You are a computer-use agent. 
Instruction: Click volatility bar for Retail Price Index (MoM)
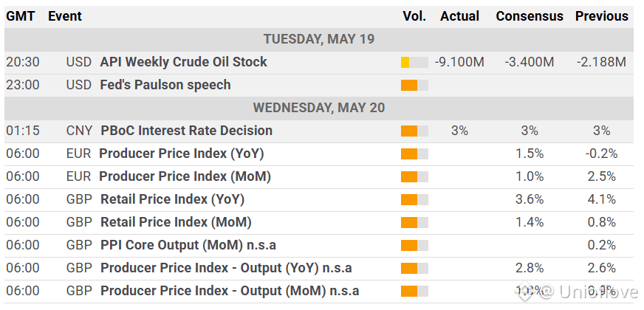[x=414, y=223]
